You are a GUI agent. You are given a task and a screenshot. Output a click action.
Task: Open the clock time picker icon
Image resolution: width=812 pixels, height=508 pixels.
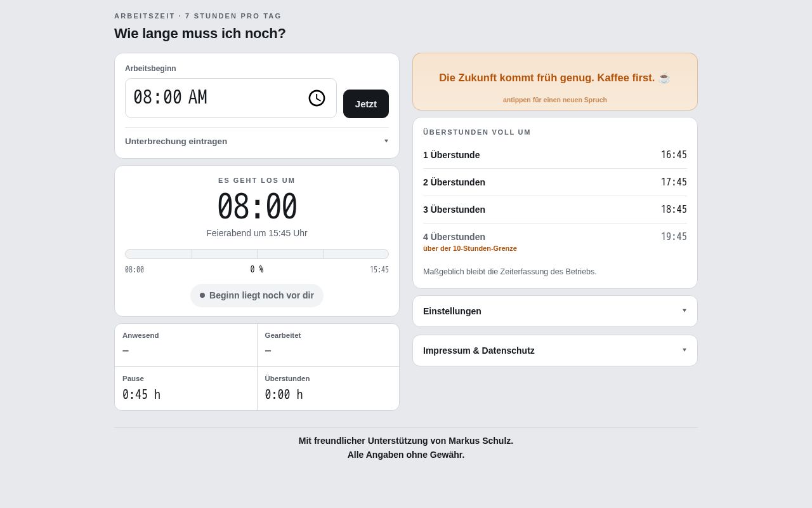click(317, 98)
